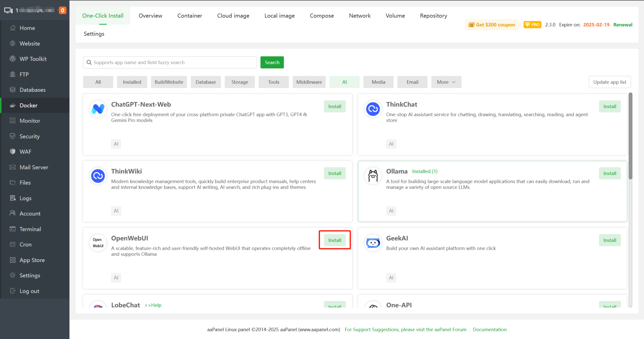Open the GeekAI app icon
Screen dimensions: 644x339
373,243
